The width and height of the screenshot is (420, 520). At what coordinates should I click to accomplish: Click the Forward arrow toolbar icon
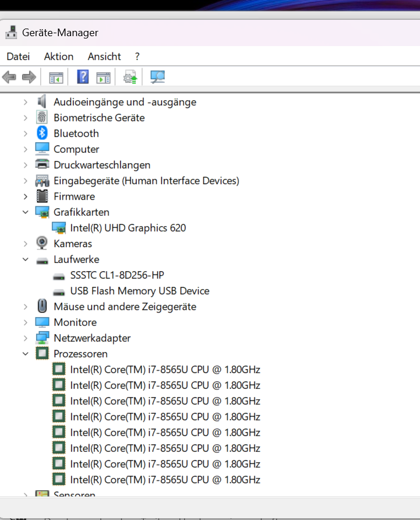pyautogui.click(x=29, y=78)
